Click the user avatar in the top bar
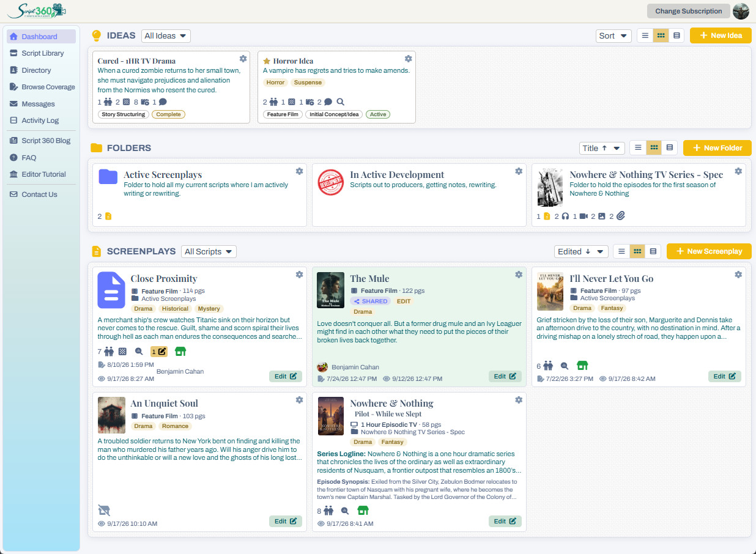Viewport: 756px width, 554px height. 741,11
